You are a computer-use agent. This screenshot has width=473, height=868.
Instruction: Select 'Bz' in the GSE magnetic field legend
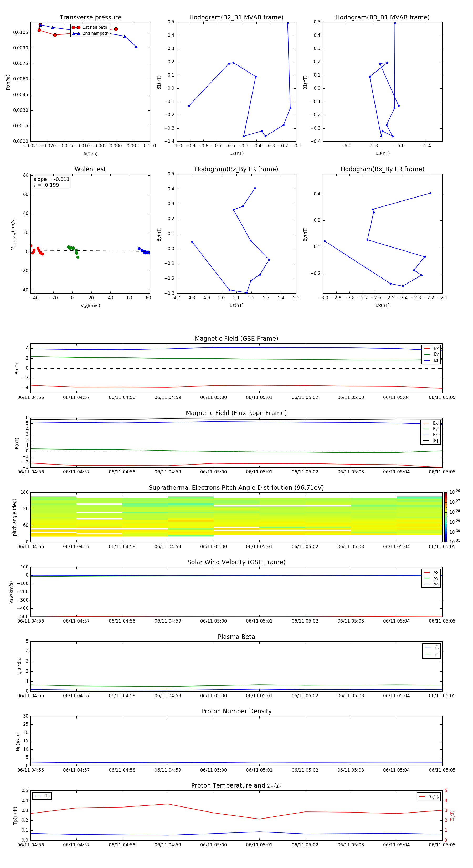pyautogui.click(x=431, y=360)
